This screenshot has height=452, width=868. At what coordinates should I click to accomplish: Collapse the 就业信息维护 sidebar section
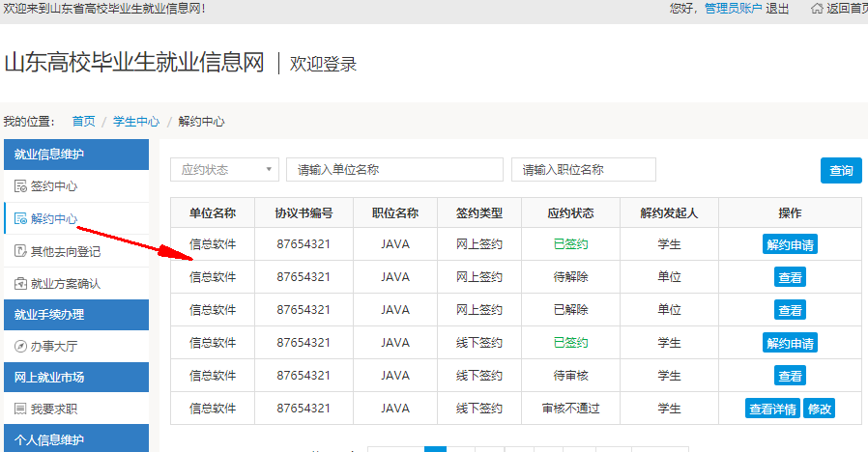tap(76, 154)
